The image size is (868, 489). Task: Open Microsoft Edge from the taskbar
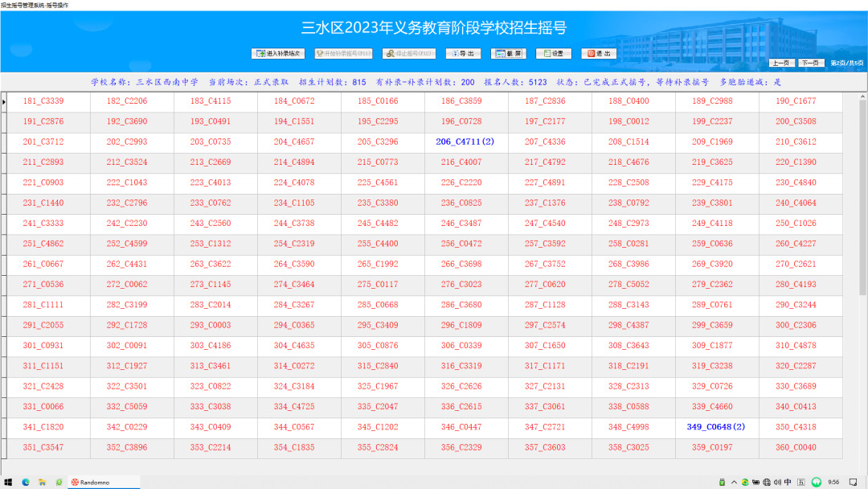pos(26,483)
